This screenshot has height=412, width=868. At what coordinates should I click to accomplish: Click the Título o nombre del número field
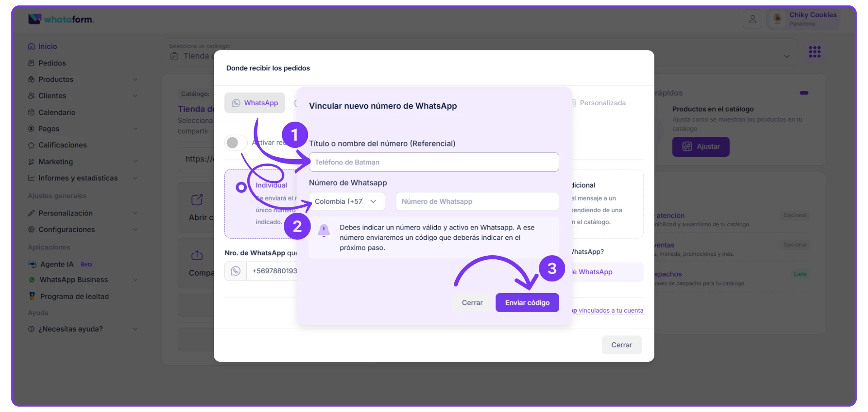tap(434, 162)
